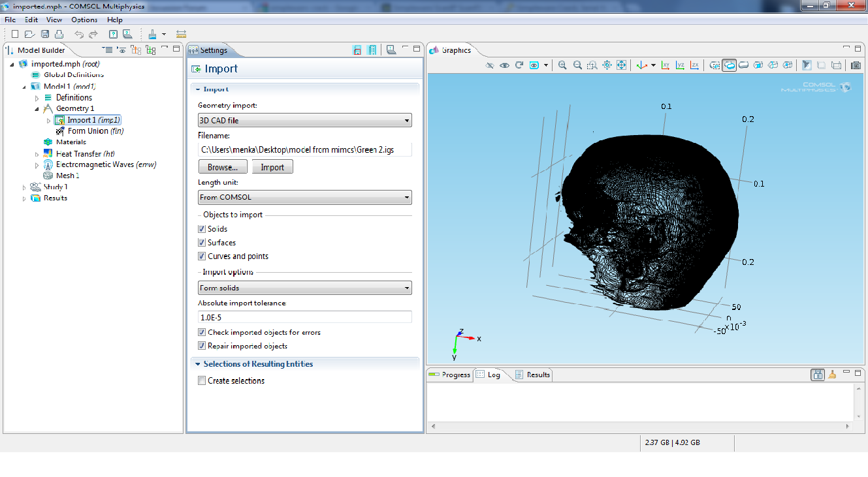Switch to the YZ plane view
868x477 pixels.
click(x=680, y=65)
